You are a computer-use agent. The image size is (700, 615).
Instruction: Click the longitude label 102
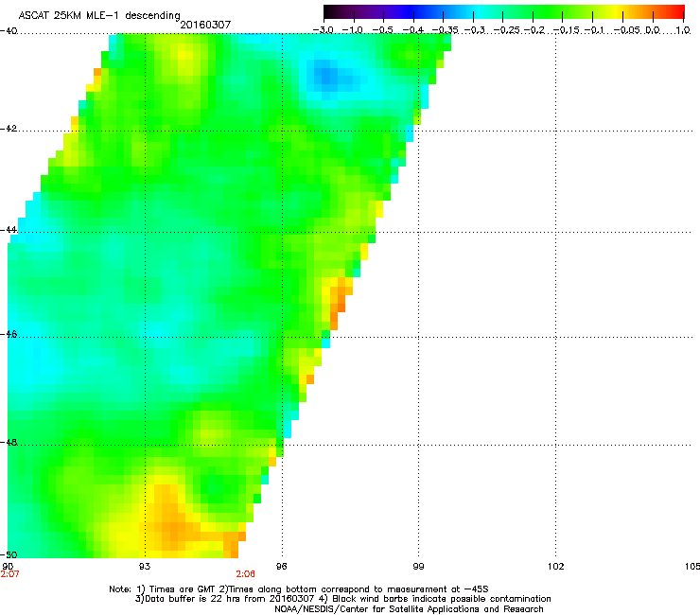(556, 567)
